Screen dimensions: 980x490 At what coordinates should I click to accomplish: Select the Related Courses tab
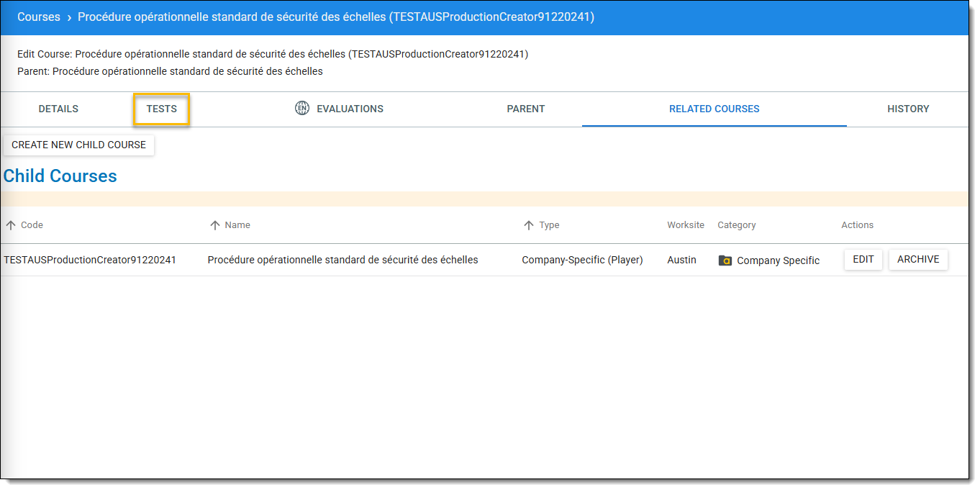(x=714, y=109)
